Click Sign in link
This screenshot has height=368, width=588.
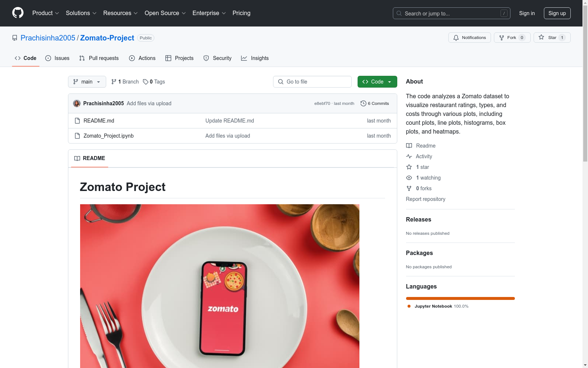point(527,13)
